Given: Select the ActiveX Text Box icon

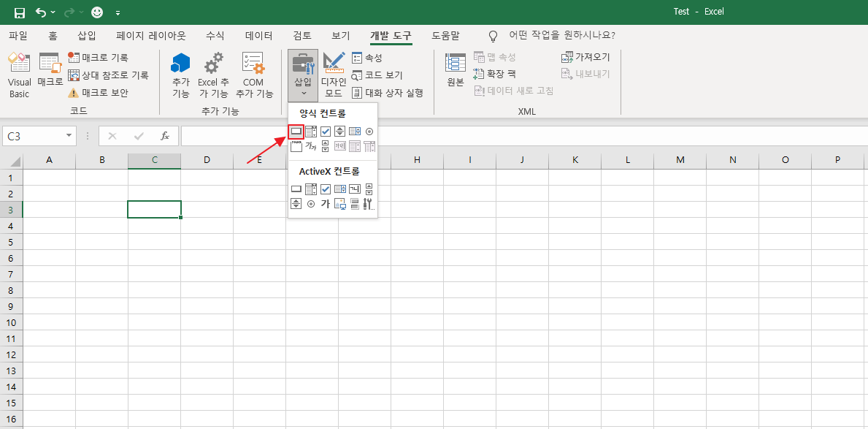Looking at the screenshot, I should tap(355, 189).
